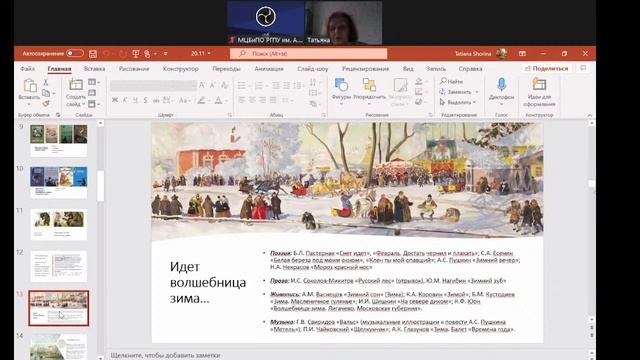Apply font color A swatch
This screenshot has width=640, height=360.
click(218, 100)
